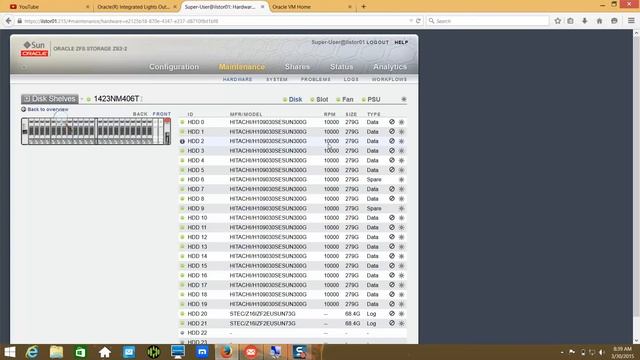This screenshot has width=640, height=360.
Task: Select the BACK chassis view
Action: [x=140, y=114]
